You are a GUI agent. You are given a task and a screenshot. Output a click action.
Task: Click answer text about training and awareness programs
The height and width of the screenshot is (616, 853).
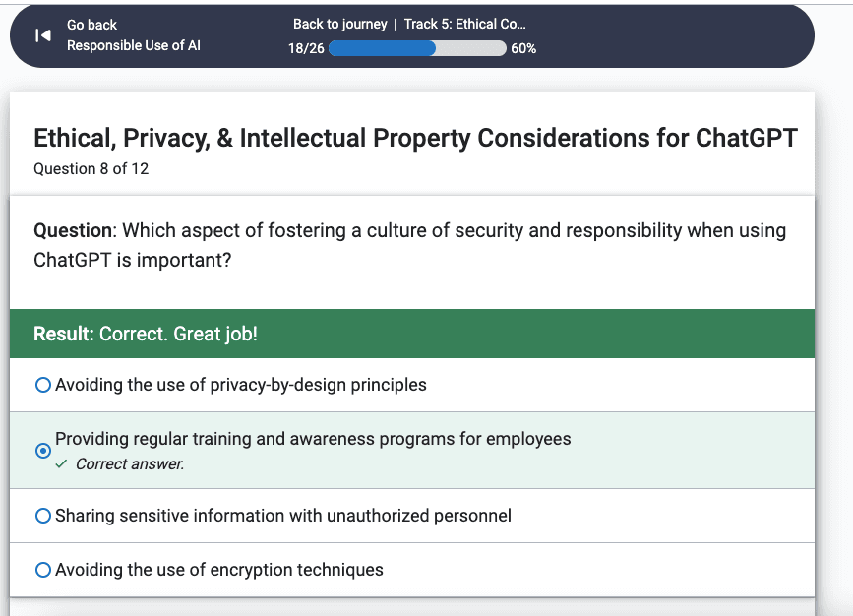coord(313,439)
